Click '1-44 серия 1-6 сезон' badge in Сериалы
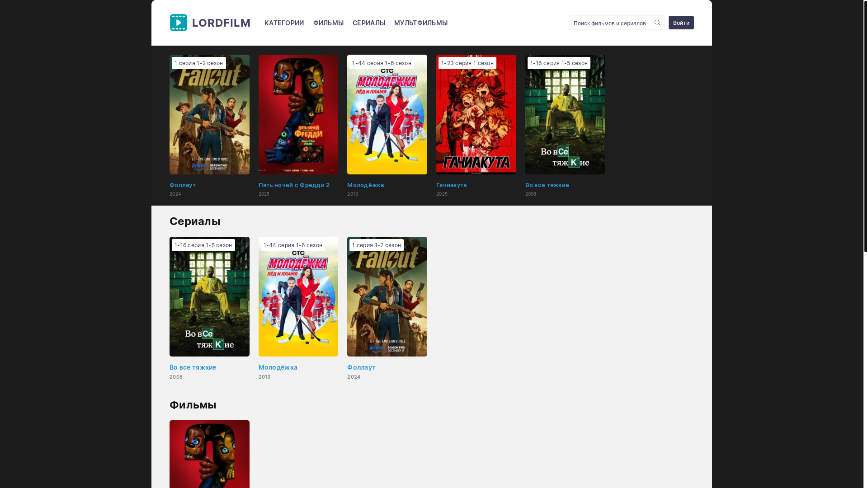 coord(293,245)
